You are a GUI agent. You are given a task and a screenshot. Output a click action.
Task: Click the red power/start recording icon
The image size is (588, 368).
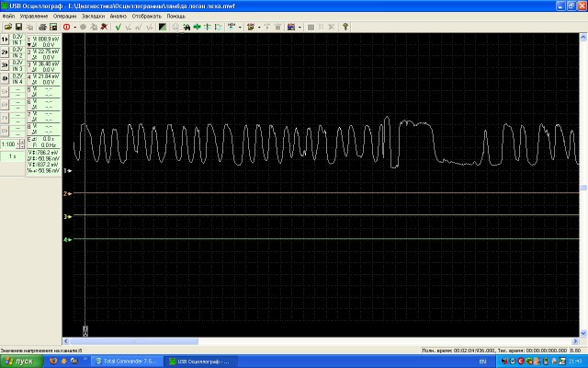pos(67,27)
